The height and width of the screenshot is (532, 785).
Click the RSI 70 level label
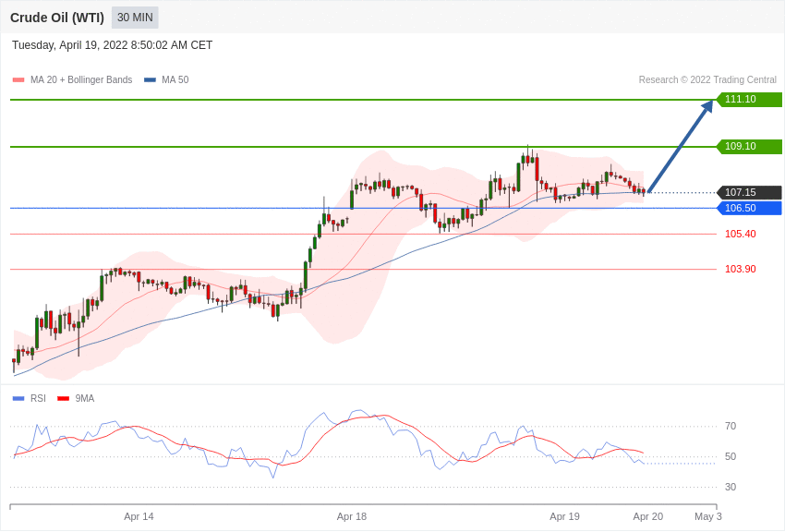(731, 426)
